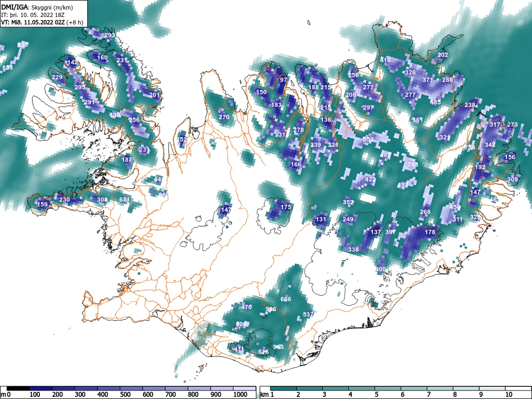
Task: Pick the pale lavender 900–1000 m legend swatch
Action: [x=222, y=388]
